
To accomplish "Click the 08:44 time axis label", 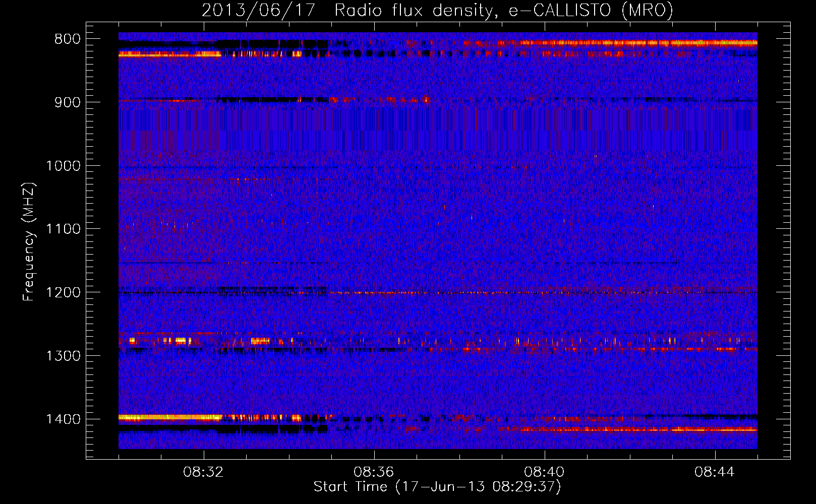I will tap(715, 472).
